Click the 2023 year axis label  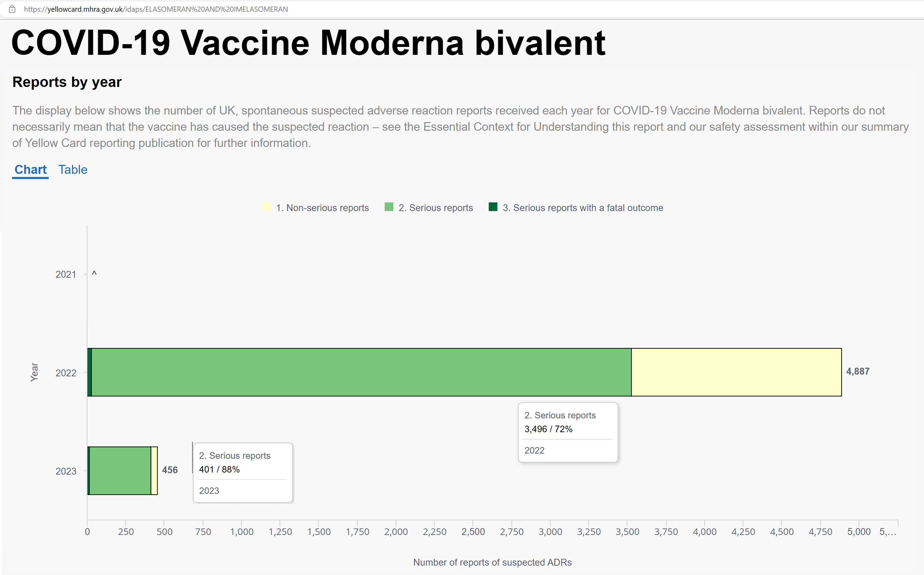point(66,472)
